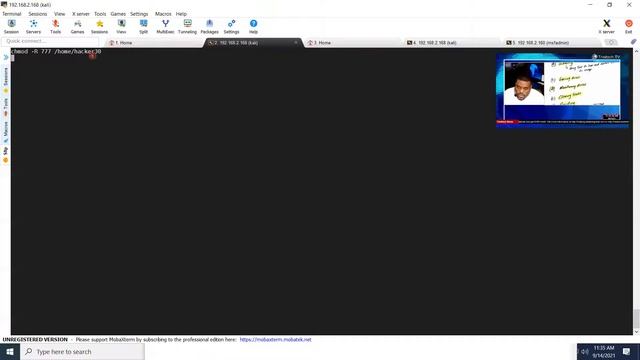Switch to the 1. Home tab
Image resolution: width=640 pixels, height=360 pixels.
coord(154,42)
